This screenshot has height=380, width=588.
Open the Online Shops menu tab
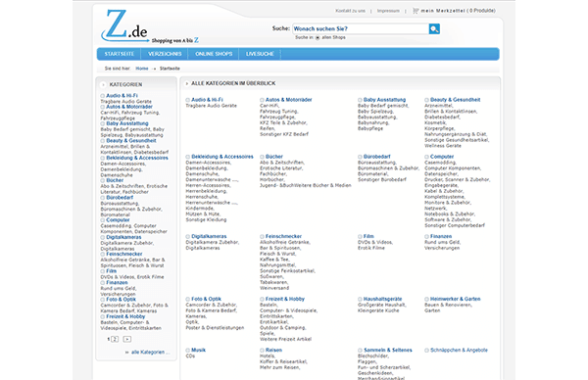(214, 54)
